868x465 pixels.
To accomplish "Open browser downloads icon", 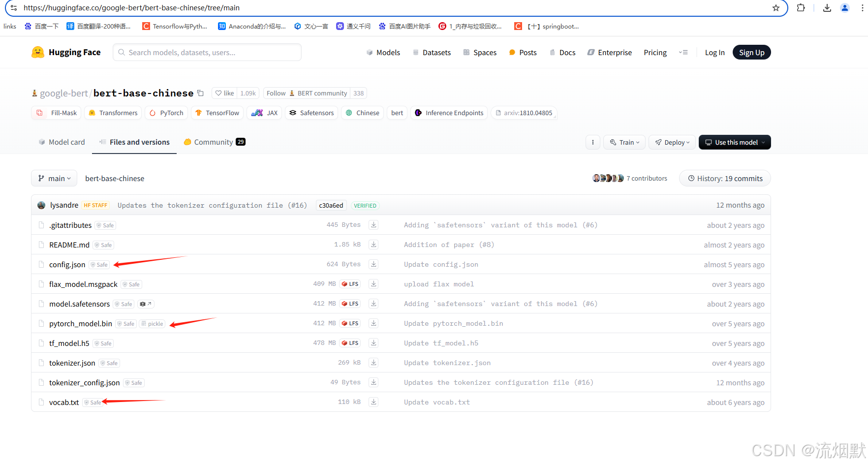I will 827,8.
